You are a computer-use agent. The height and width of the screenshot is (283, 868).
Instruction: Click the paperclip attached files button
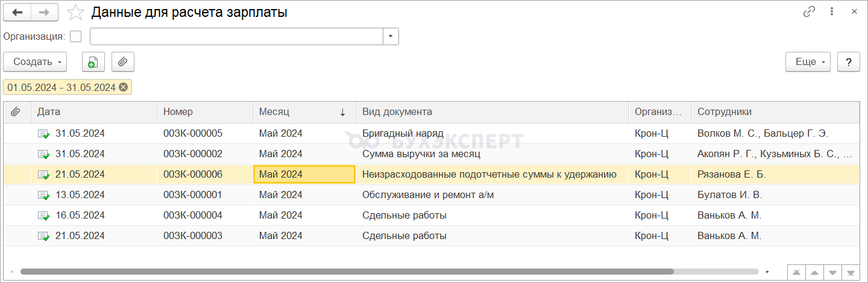(123, 62)
